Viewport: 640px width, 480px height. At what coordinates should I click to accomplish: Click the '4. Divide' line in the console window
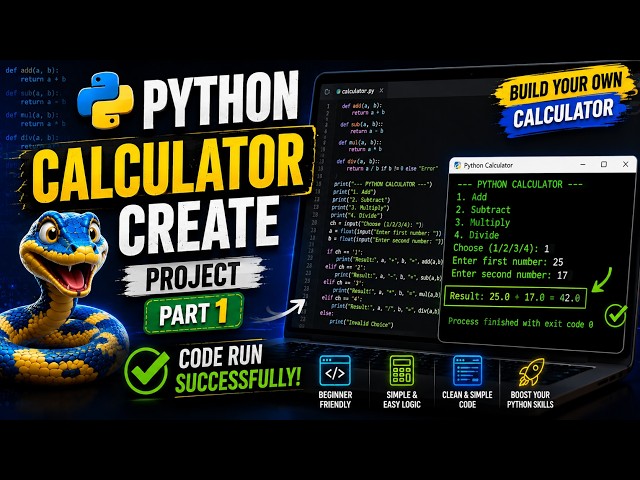click(x=476, y=235)
